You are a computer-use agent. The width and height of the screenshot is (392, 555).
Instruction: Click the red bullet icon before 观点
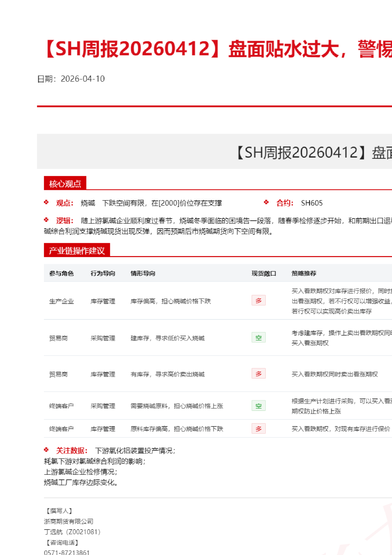coord(47,202)
